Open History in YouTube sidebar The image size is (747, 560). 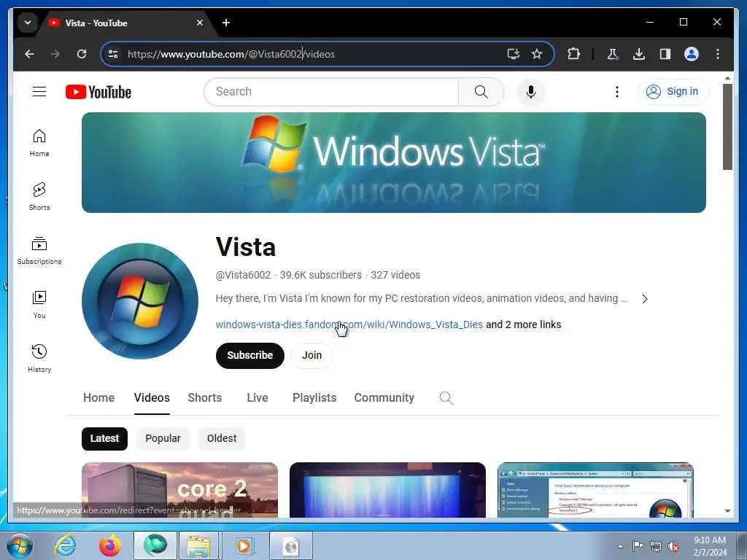click(39, 359)
